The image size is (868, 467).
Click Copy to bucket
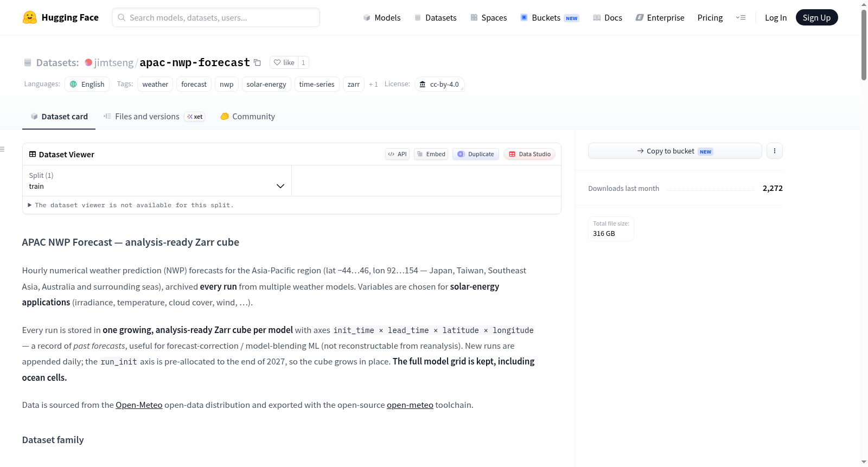(x=675, y=151)
